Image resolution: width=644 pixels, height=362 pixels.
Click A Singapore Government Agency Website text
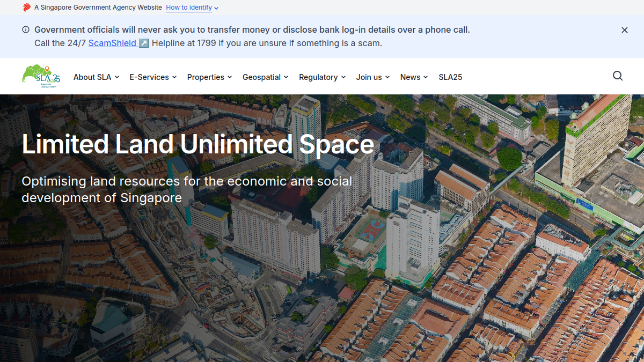pos(98,8)
